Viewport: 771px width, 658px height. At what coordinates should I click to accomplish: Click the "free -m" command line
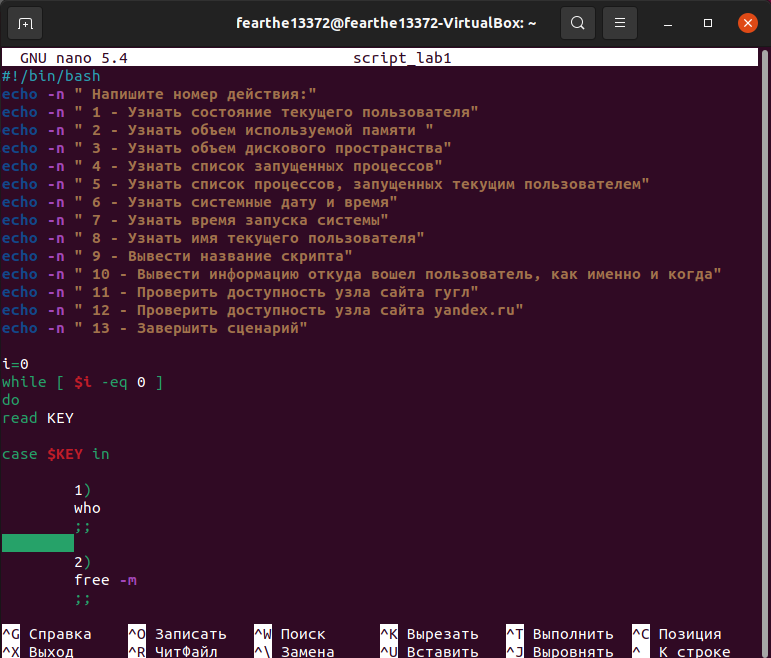coord(105,580)
